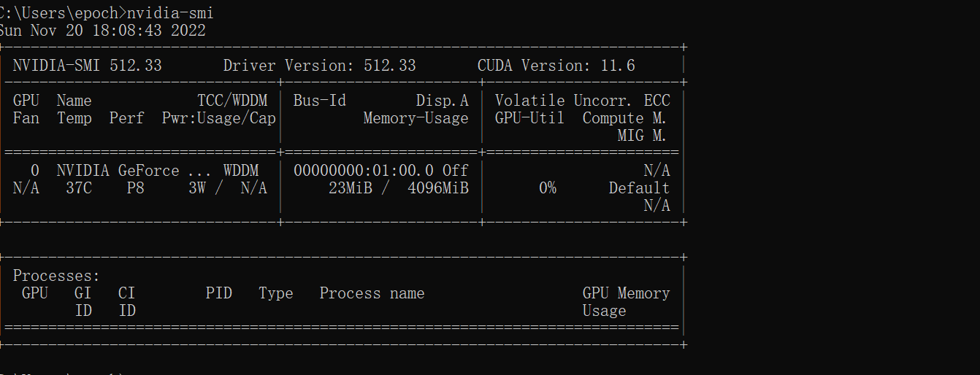980x375 pixels.
Task: Click the Pwr:Usage/Cap column header
Action: pos(218,118)
